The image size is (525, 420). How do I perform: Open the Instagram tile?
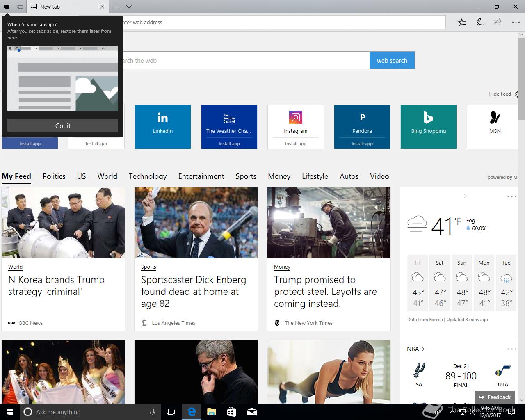(296, 122)
